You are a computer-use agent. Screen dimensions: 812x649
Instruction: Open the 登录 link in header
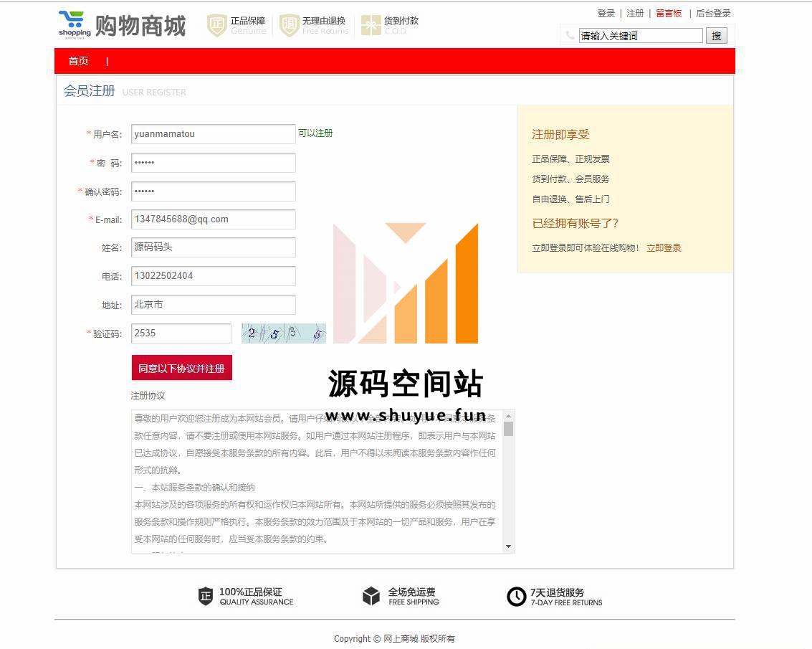pyautogui.click(x=606, y=14)
